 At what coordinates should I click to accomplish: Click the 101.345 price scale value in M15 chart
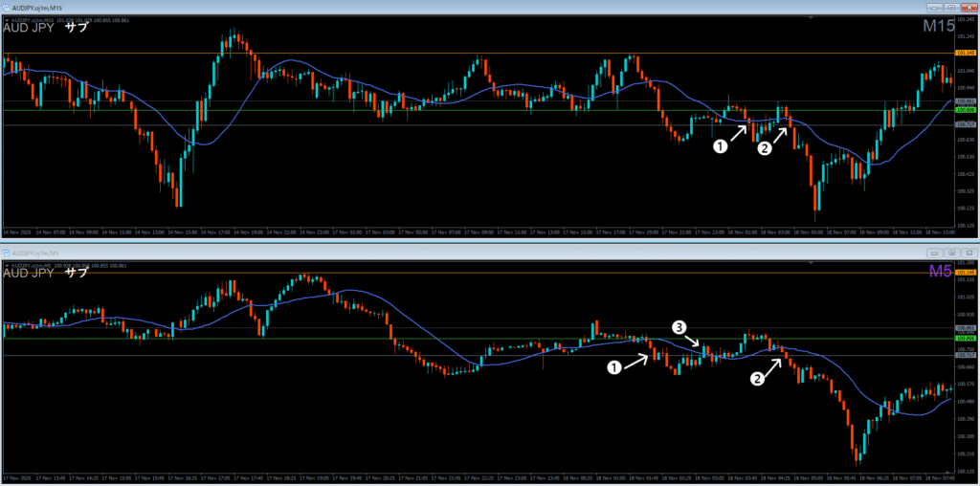coord(967,20)
